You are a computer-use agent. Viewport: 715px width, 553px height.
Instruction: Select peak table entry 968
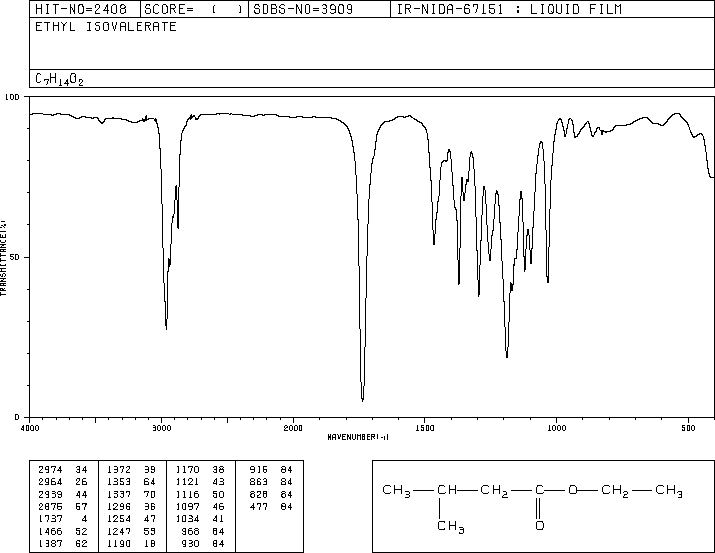tap(191, 532)
